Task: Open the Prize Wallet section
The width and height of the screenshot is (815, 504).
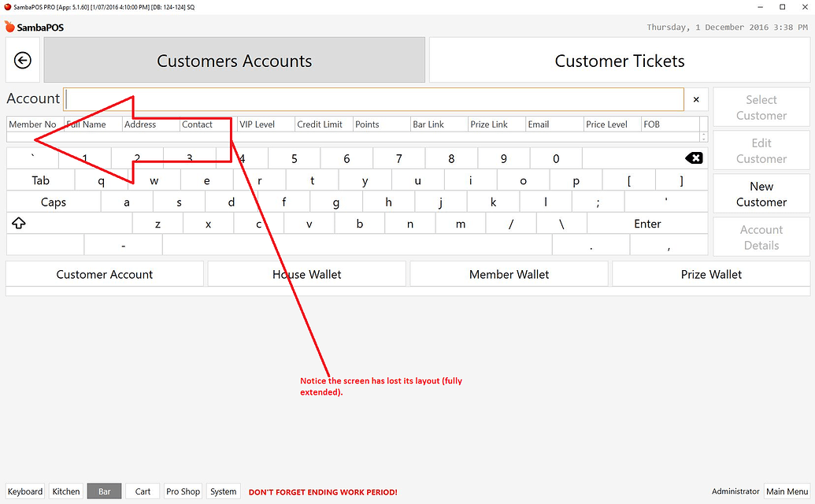Action: pos(709,273)
